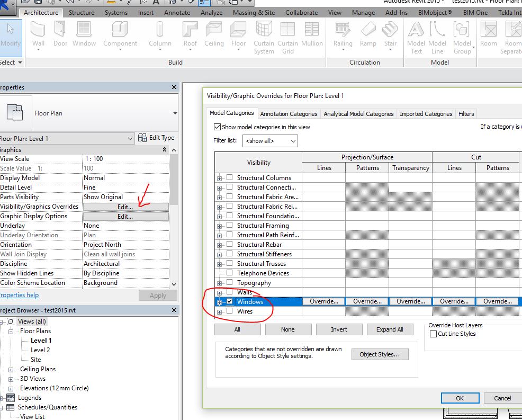
Task: Toggle visibility of the Windows category
Action: coord(231,301)
